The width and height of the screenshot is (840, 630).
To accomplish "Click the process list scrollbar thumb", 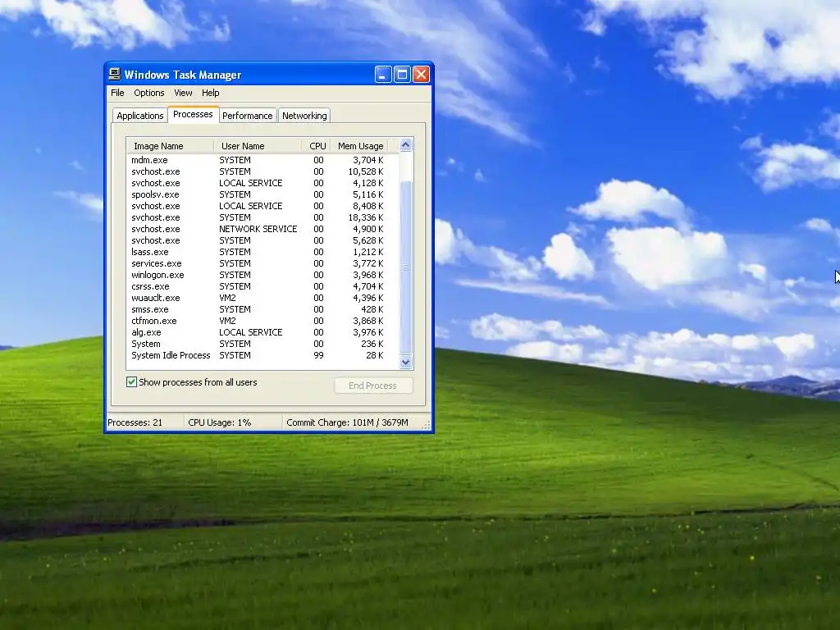I will [x=405, y=267].
